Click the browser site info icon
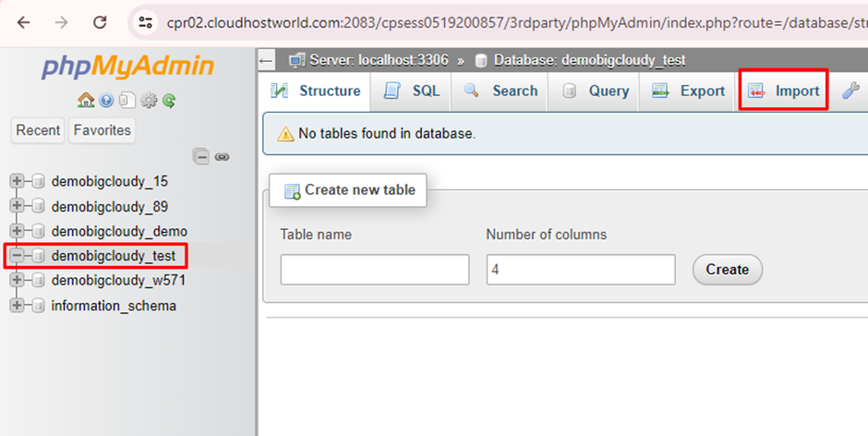This screenshot has height=436, width=868. coord(144,22)
